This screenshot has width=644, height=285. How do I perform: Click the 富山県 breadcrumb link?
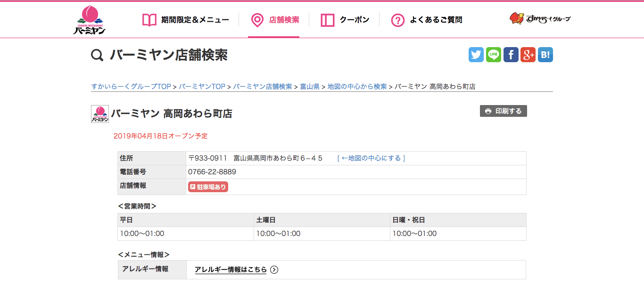tap(310, 87)
